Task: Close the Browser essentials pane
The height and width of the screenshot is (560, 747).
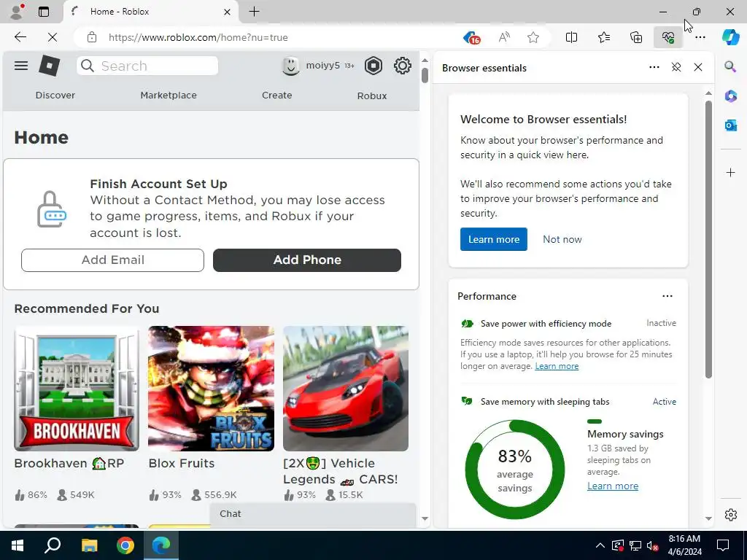Action: click(x=698, y=67)
